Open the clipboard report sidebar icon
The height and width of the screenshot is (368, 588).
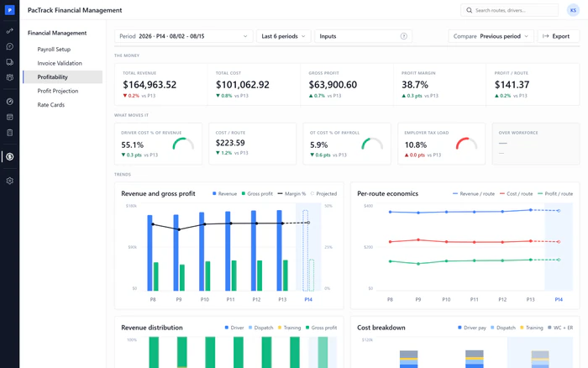coord(10,133)
